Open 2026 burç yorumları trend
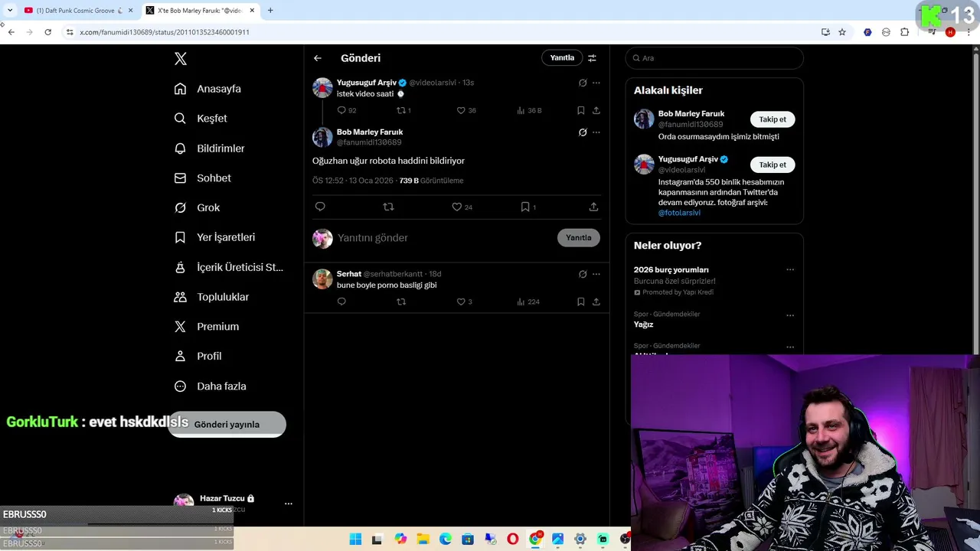Image resolution: width=980 pixels, height=551 pixels. [671, 270]
